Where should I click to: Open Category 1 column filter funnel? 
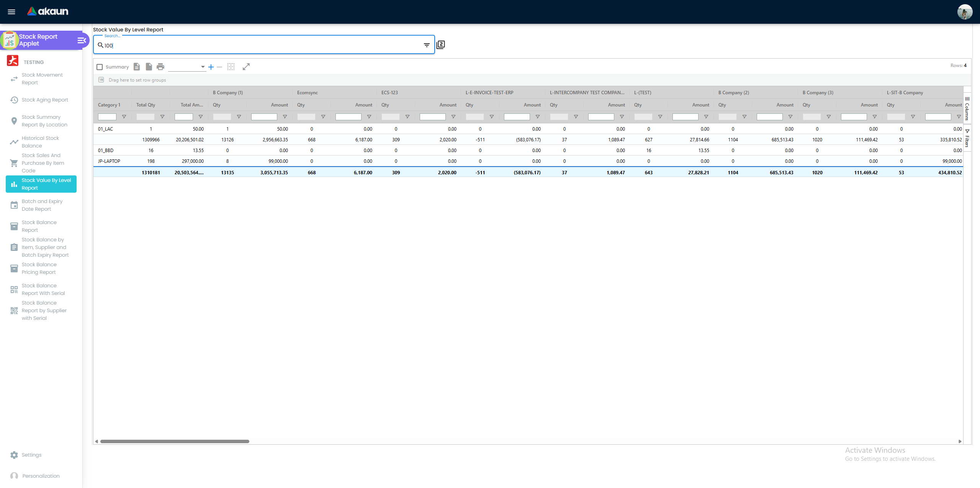(x=124, y=117)
